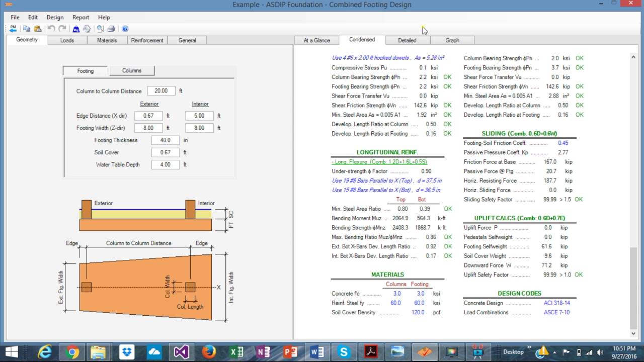Open Firefox from the taskbar
Viewport: 644px width, 362px height.
tap(208, 352)
